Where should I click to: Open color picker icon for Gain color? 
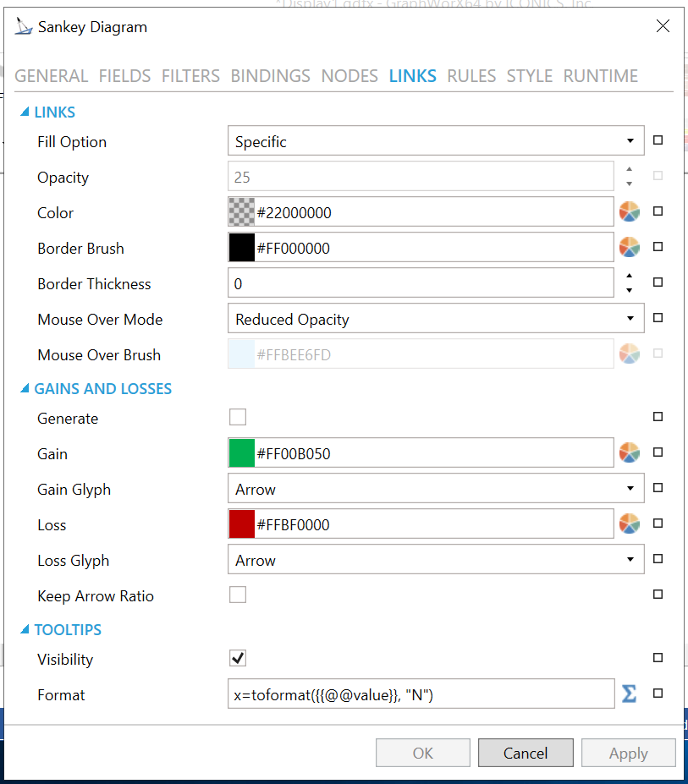[629, 453]
